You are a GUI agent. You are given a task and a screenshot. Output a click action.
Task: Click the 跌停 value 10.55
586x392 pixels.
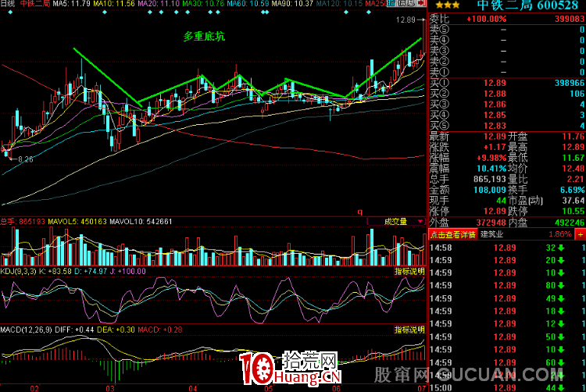[573, 212]
